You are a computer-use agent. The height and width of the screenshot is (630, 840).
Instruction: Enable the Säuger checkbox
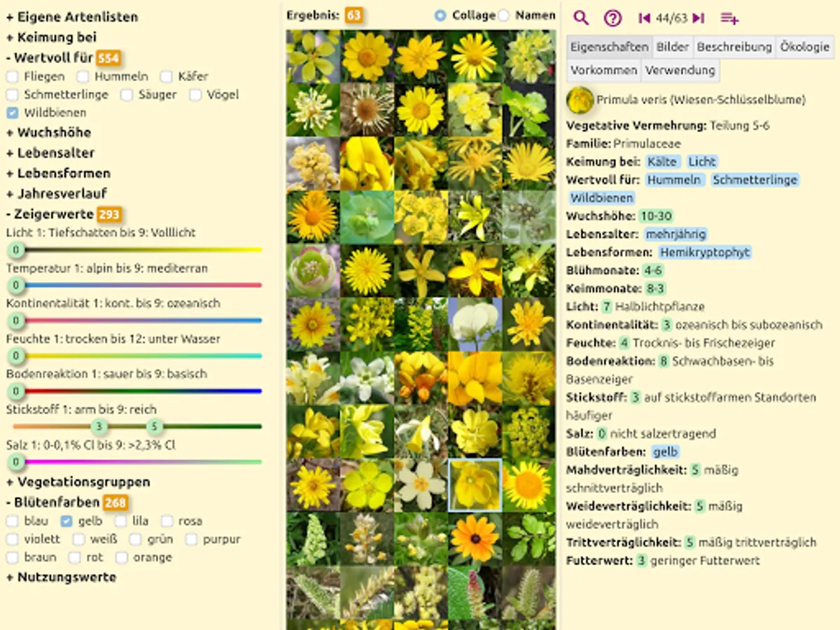pos(127,94)
